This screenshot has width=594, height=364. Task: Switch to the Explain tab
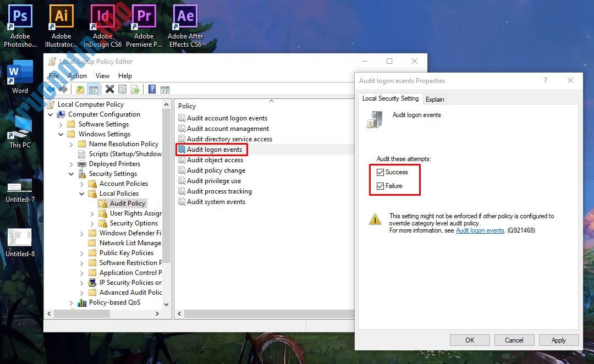[x=435, y=99]
